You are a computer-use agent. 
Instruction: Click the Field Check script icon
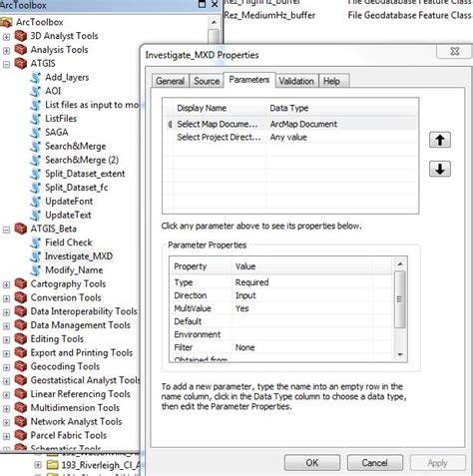[35, 242]
